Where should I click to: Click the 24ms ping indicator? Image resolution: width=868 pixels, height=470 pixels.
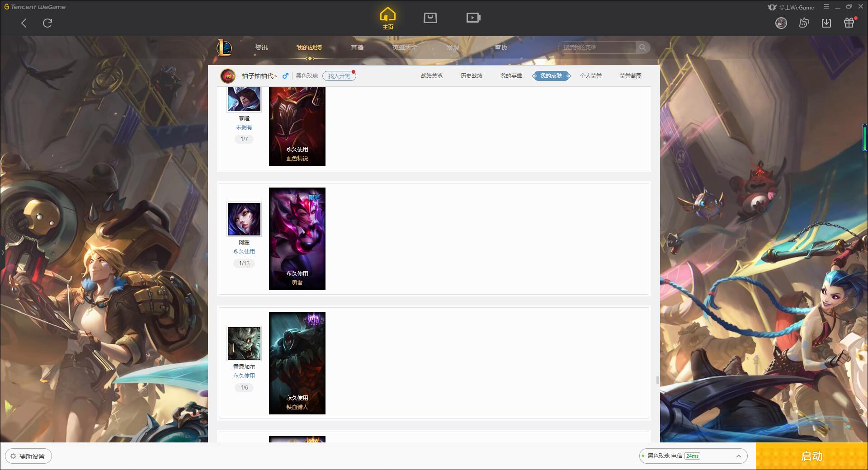pyautogui.click(x=692, y=456)
